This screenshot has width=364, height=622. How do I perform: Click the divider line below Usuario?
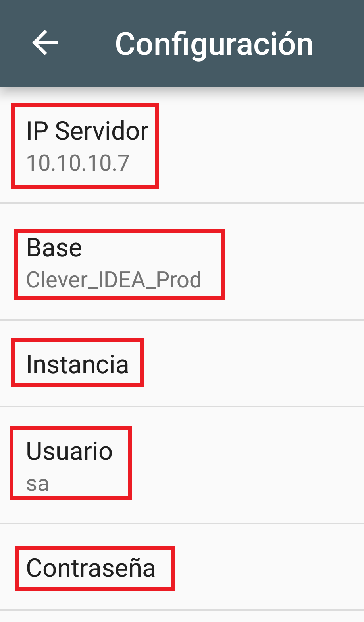(x=182, y=523)
